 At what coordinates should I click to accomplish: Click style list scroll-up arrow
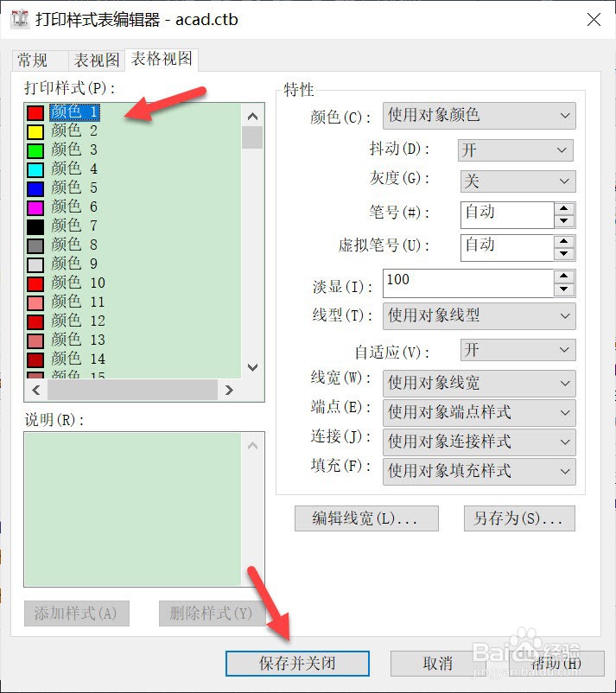(x=253, y=117)
